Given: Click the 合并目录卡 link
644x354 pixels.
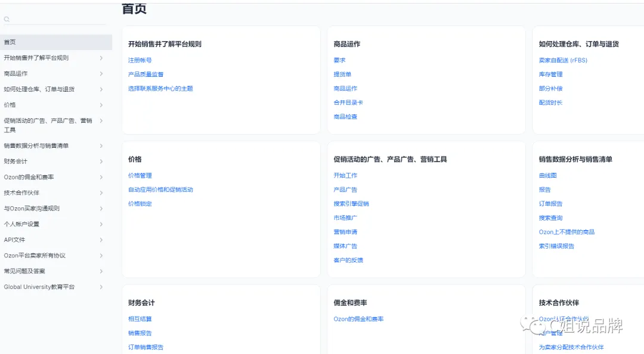Looking at the screenshot, I should [348, 103].
